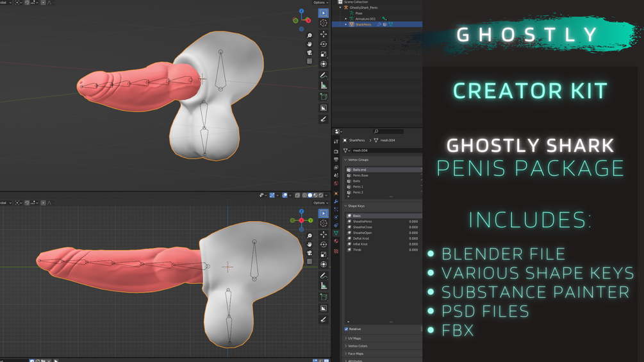Switch to Solid shading in lower viewport
This screenshot has height=362, width=644.
click(310, 195)
